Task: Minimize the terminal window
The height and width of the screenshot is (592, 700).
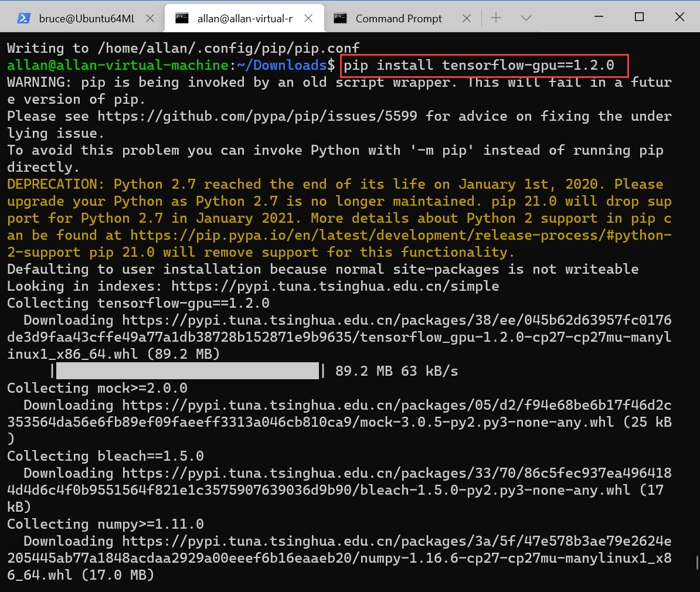Action: point(599,17)
